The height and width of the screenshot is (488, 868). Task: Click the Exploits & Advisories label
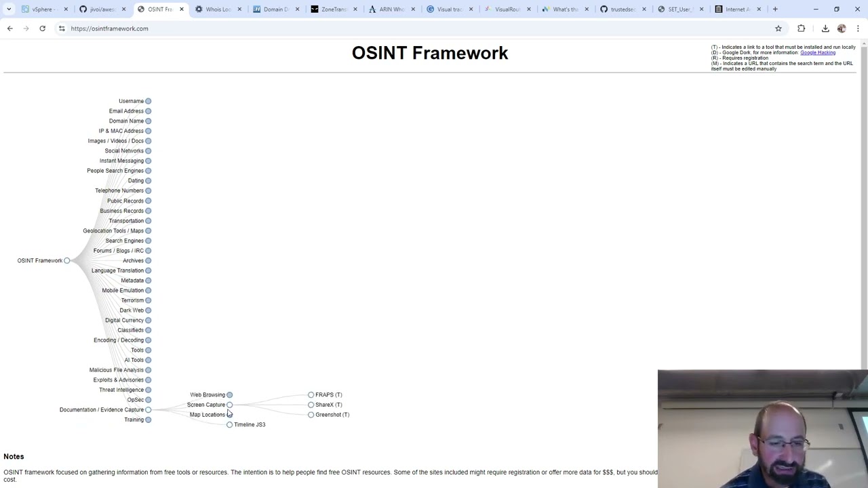(x=118, y=380)
